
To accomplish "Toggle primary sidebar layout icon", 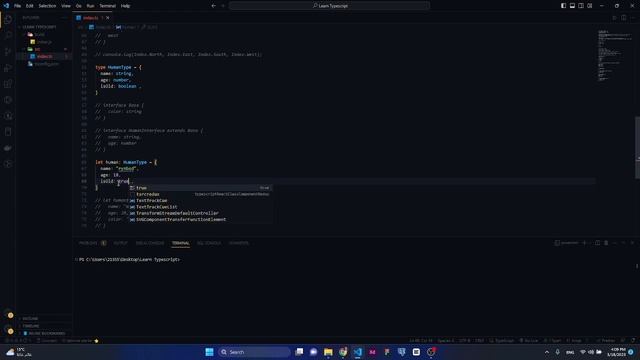I will pos(563,6).
